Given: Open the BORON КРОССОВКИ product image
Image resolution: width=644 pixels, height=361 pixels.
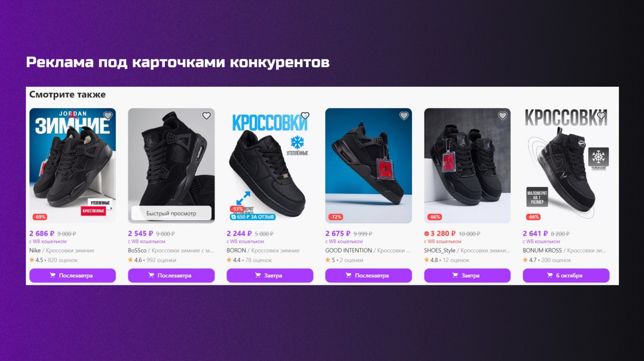Looking at the screenshot, I should (270, 166).
